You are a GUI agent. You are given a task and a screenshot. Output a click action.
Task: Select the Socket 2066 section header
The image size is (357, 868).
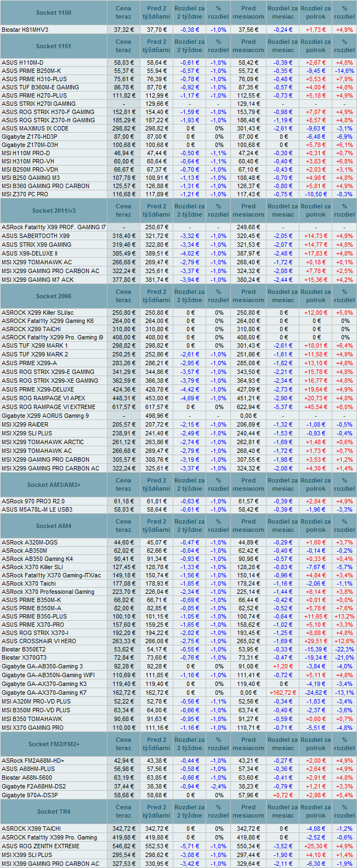click(54, 296)
